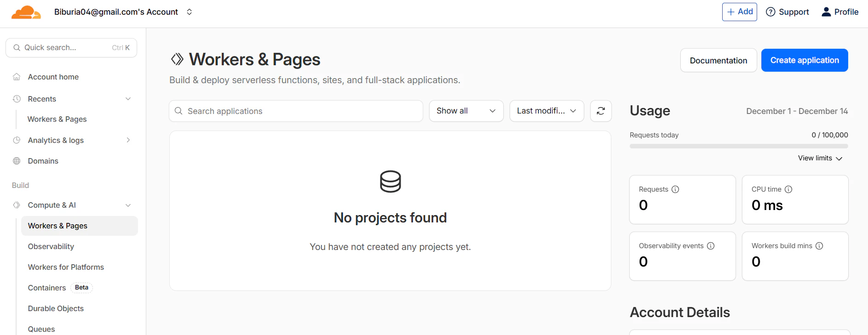This screenshot has width=868, height=335.
Task: Click the Observability events info icon
Action: point(711,246)
